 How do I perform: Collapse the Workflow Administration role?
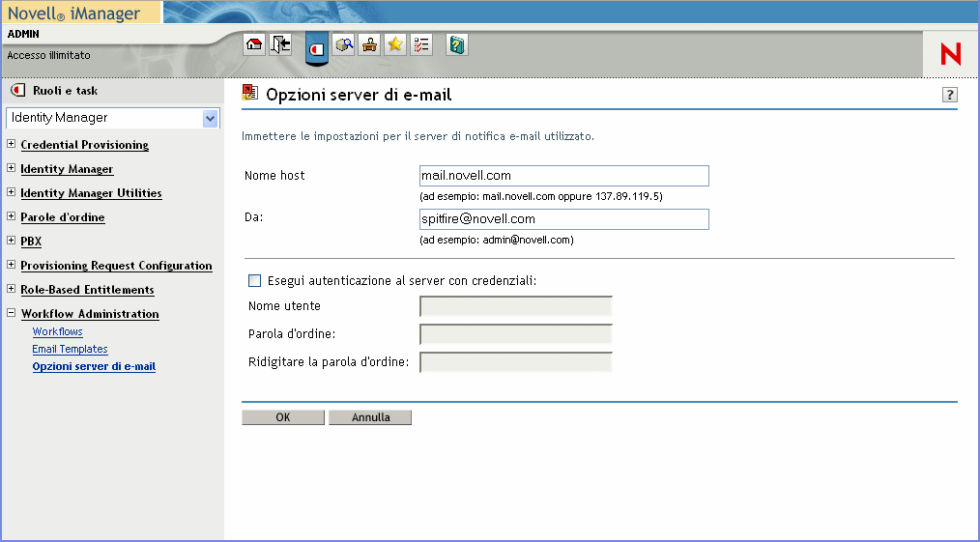pos(12,314)
